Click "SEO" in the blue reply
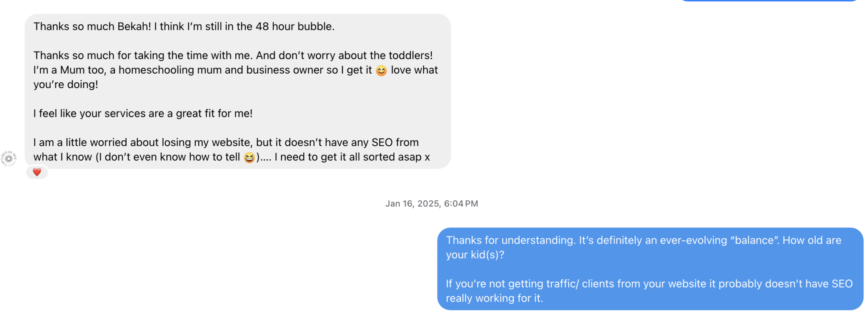Viewport: 868px width, 316px height. coord(842,284)
